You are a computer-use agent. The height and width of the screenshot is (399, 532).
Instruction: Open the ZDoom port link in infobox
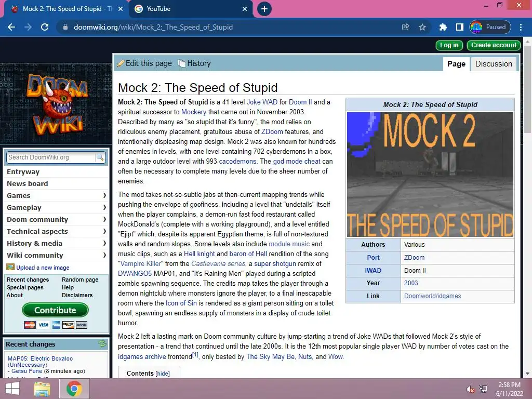coord(414,258)
